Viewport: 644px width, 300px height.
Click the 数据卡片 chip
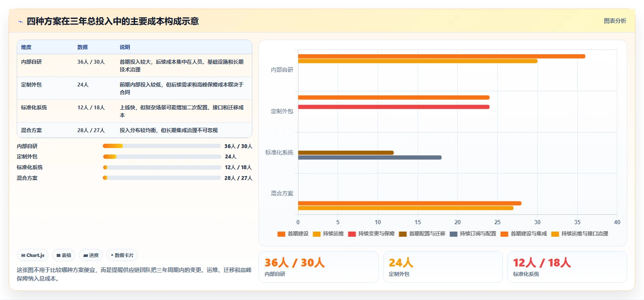click(122, 255)
